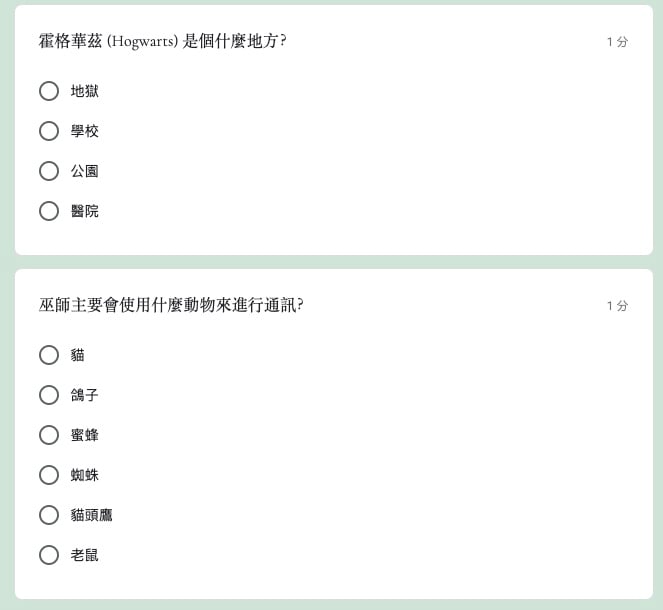Choose the 學校 radio option
The width and height of the screenshot is (663, 610).
tap(49, 131)
